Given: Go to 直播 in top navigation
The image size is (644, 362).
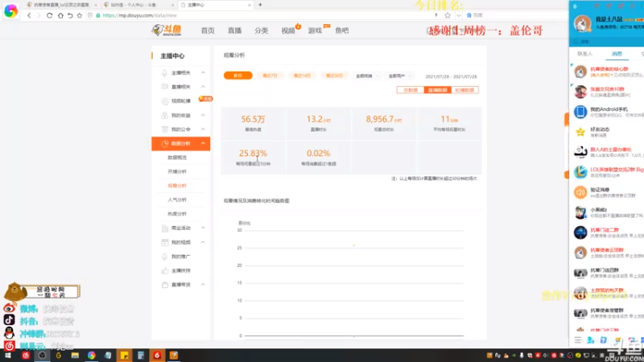Looking at the screenshot, I should pyautogui.click(x=234, y=31).
